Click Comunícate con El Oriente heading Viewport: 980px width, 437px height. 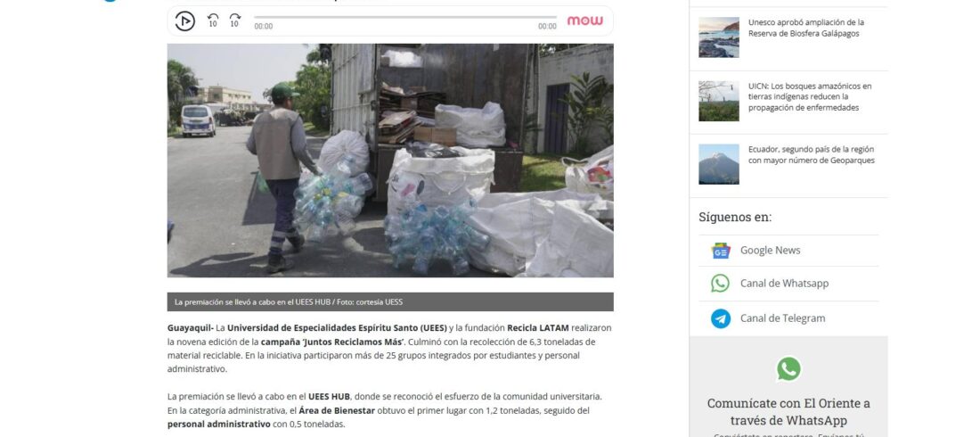788,411
